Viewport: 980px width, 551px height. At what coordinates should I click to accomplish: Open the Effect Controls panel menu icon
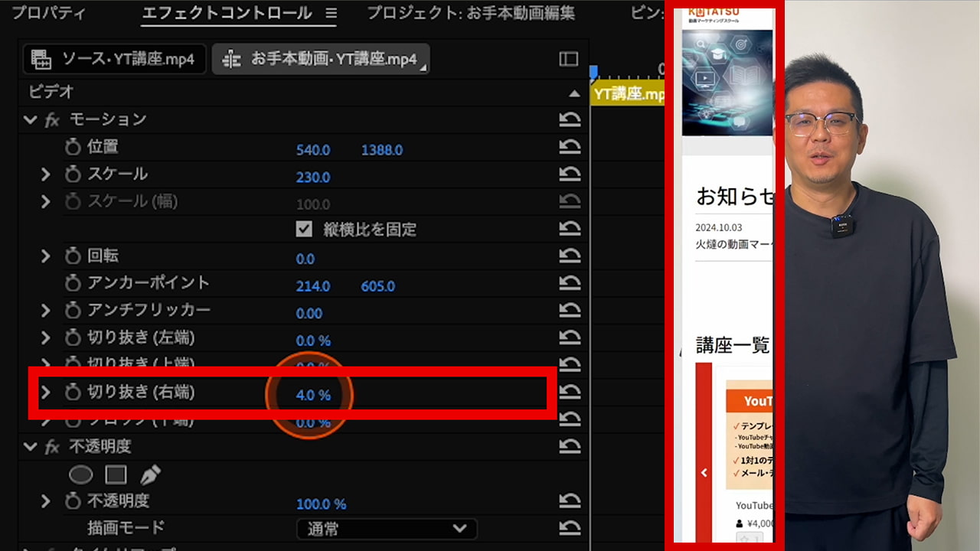coord(331,13)
